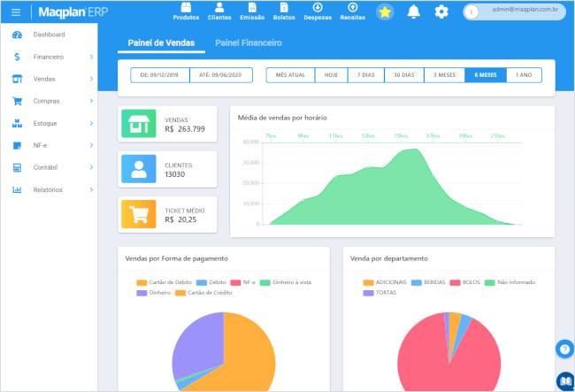
Task: Click the green Vendas store card icon
Action: tap(139, 124)
